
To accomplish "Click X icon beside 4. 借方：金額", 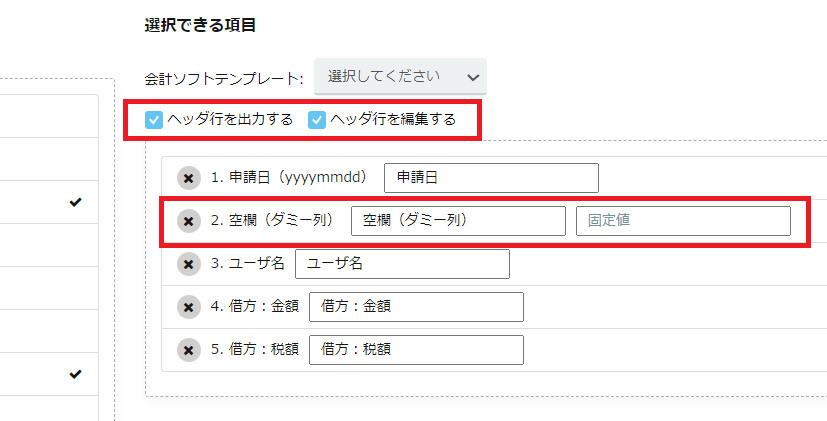I will 189,307.
